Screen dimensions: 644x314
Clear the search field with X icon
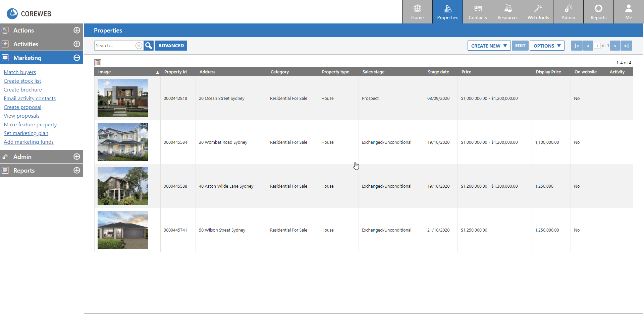(139, 46)
